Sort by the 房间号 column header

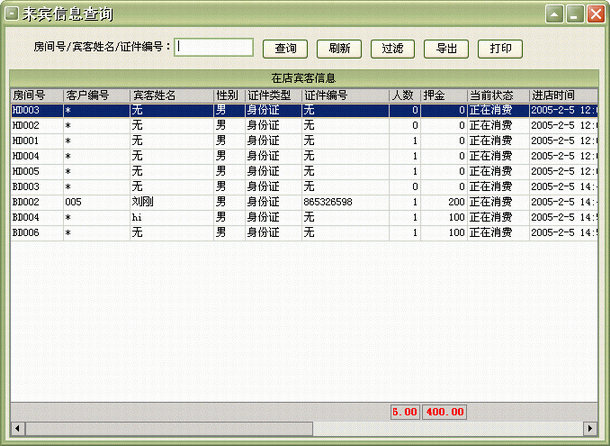point(36,95)
